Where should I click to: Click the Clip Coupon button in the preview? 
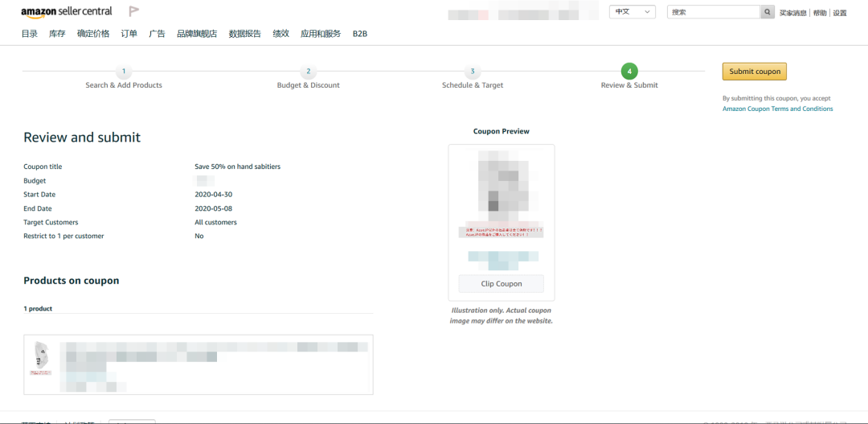pyautogui.click(x=502, y=284)
